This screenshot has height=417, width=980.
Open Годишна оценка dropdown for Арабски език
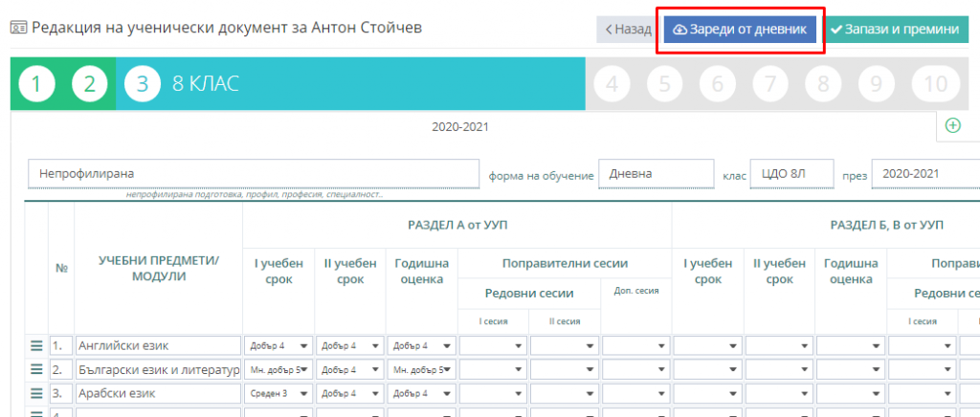[422, 393]
